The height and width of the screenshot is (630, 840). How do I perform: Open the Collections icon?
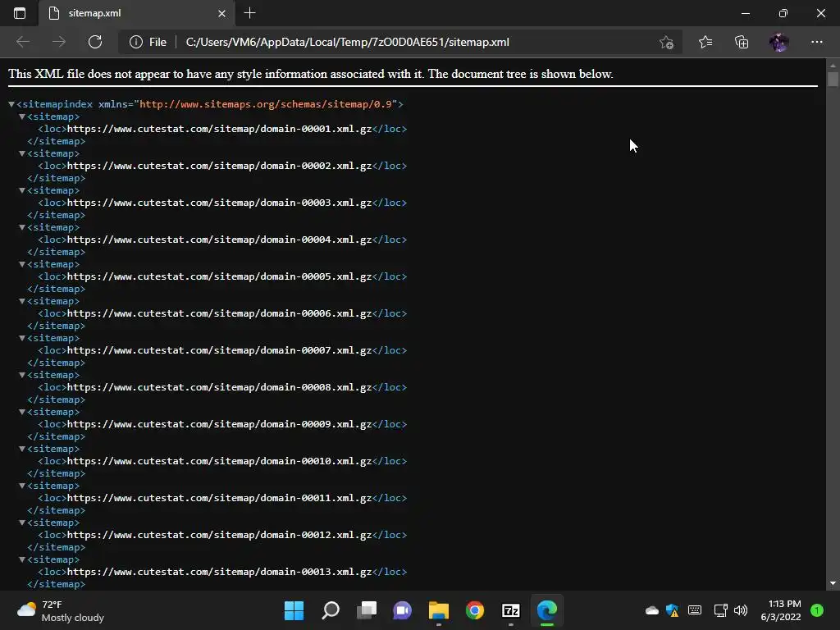[x=742, y=42]
